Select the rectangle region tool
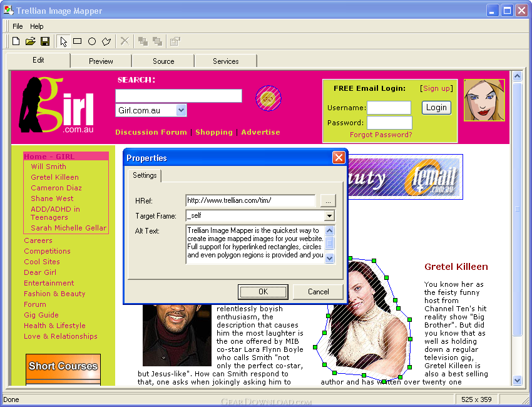This screenshot has width=532, height=407. pyautogui.click(x=78, y=41)
